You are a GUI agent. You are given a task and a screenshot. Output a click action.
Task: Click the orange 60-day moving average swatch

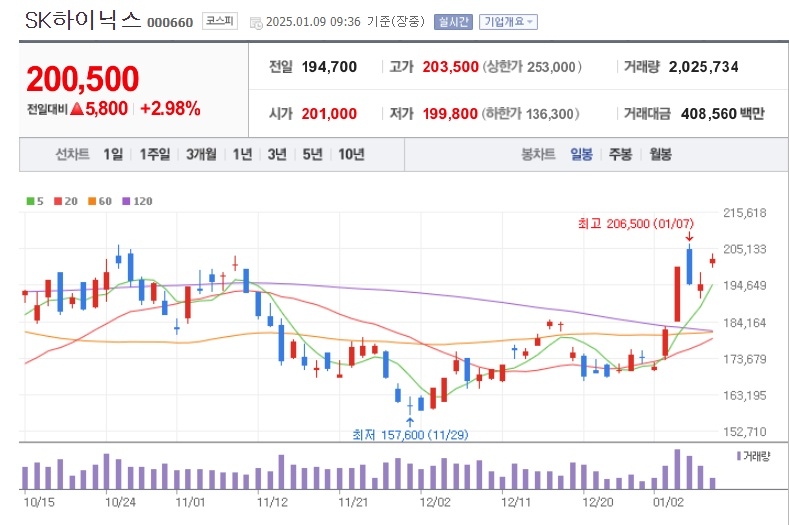click(x=92, y=201)
